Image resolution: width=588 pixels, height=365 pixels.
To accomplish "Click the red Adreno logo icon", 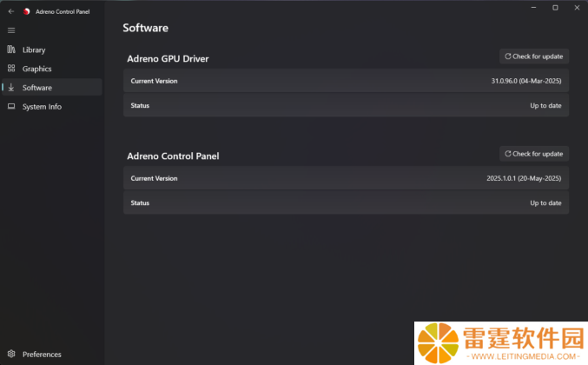I will tap(26, 11).
